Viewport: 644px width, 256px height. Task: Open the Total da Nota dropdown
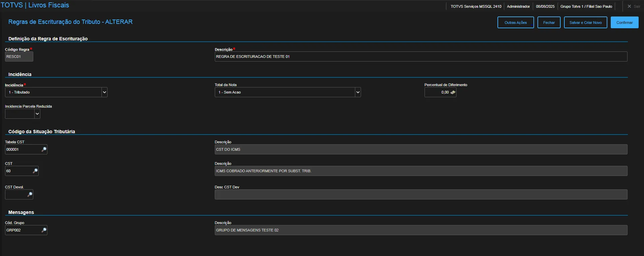pos(358,92)
